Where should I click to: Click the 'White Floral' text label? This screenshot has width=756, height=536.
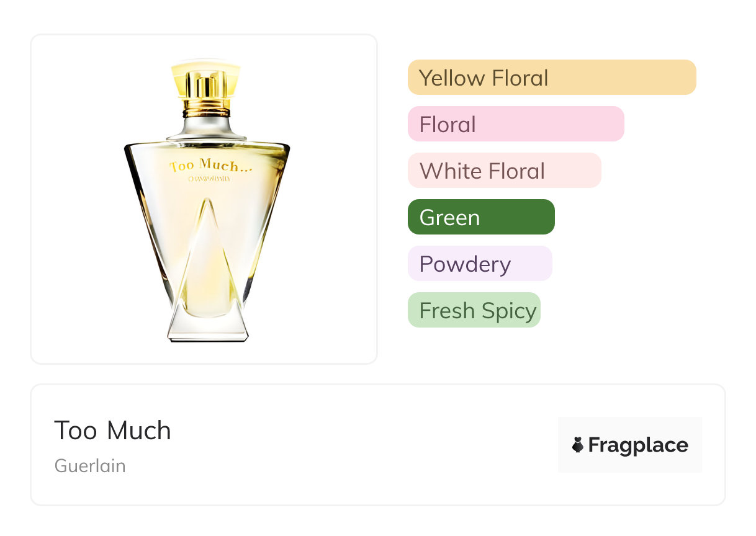(x=482, y=171)
